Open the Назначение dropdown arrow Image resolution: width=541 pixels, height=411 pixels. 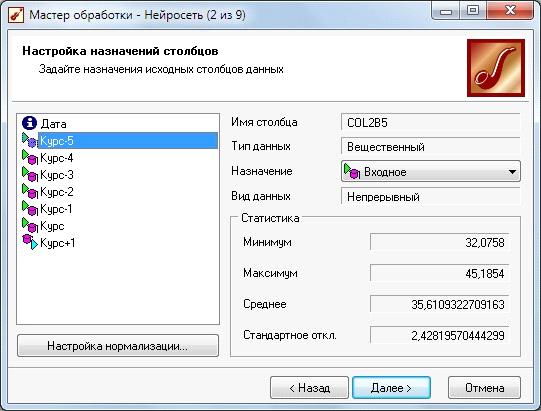[x=512, y=172]
